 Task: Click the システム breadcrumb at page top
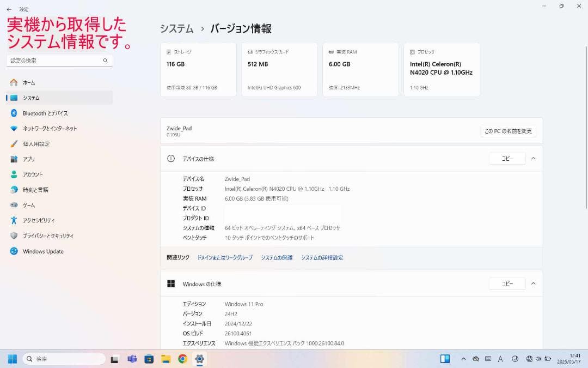176,28
